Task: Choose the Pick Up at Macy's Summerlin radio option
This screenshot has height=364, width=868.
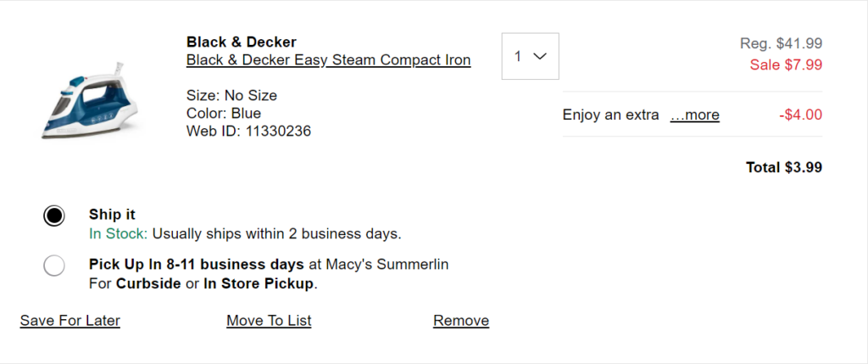Action: point(54,266)
